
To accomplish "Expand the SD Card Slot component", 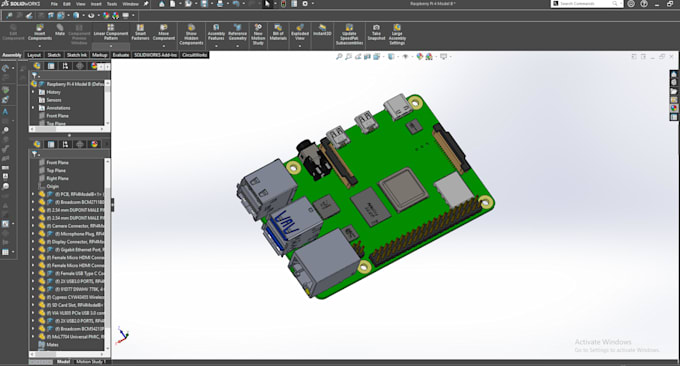I will 33,305.
